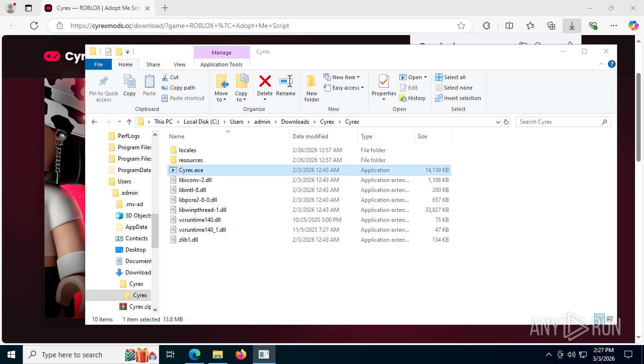Open a new Edge tab
The height and width of the screenshot is (364, 644).
coord(165,8)
